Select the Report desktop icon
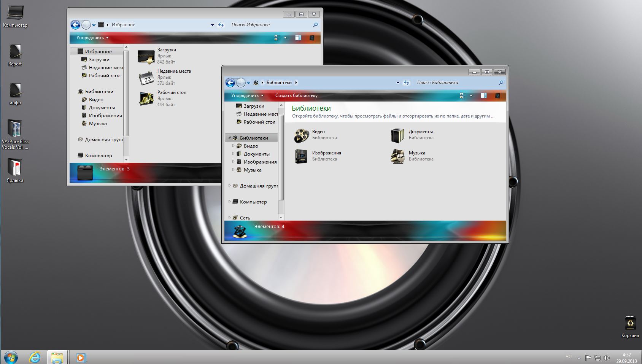Image resolution: width=642 pixels, height=364 pixels. (x=15, y=55)
